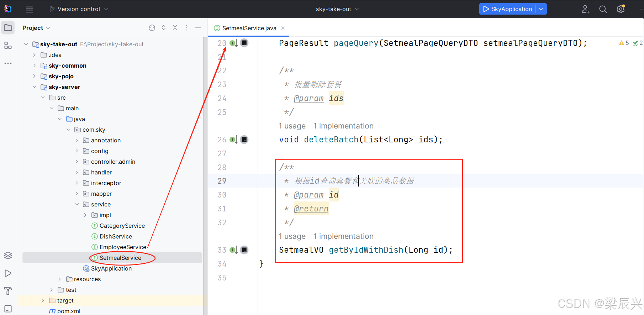Open the Terminal tool window

(x=8, y=309)
